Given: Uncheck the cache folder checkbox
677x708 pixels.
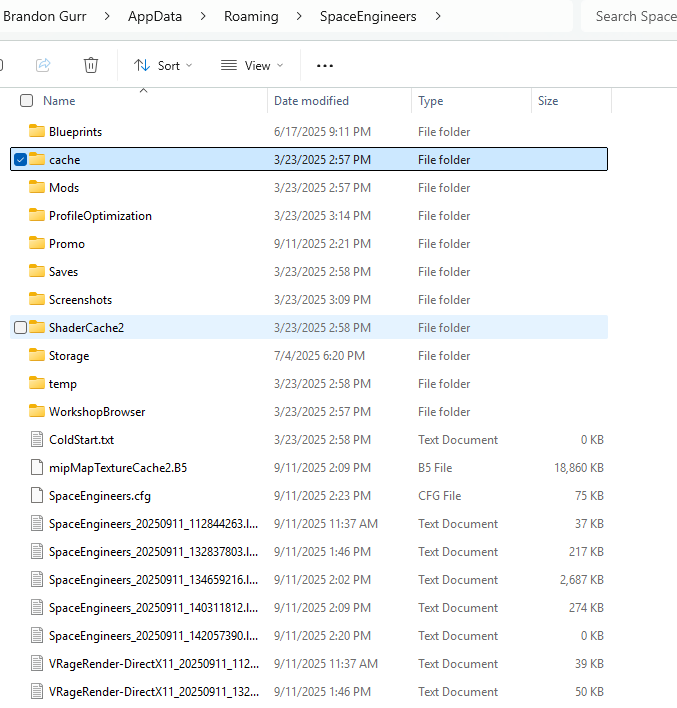Looking at the screenshot, I should pos(22,160).
